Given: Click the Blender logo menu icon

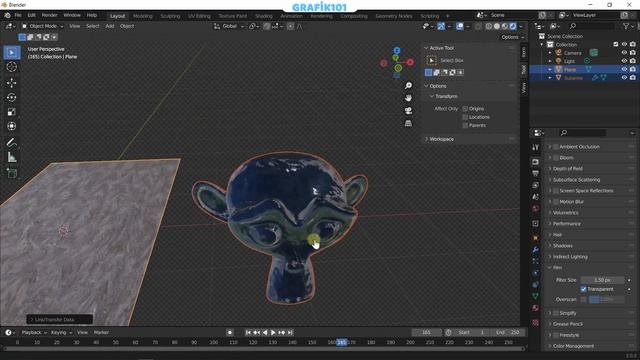Looking at the screenshot, I should [x=7, y=16].
